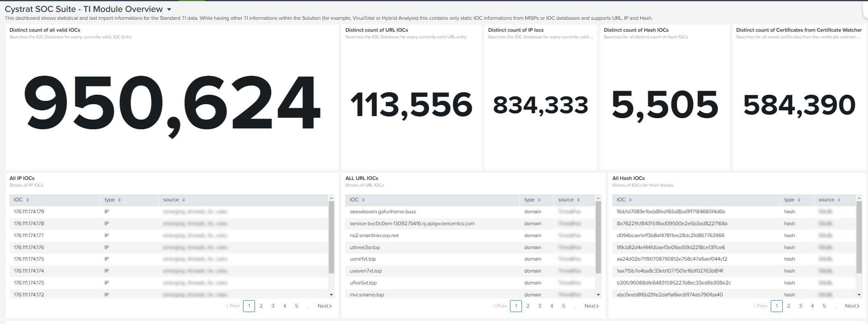
Task: Select page 1 in All IP IOCs pagination
Action: (x=249, y=306)
